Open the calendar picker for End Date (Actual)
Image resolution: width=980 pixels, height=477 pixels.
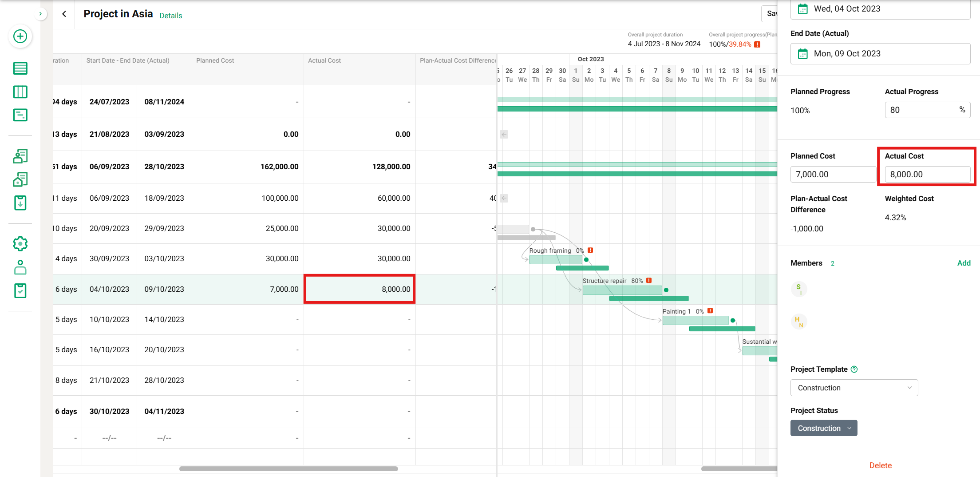(802, 53)
